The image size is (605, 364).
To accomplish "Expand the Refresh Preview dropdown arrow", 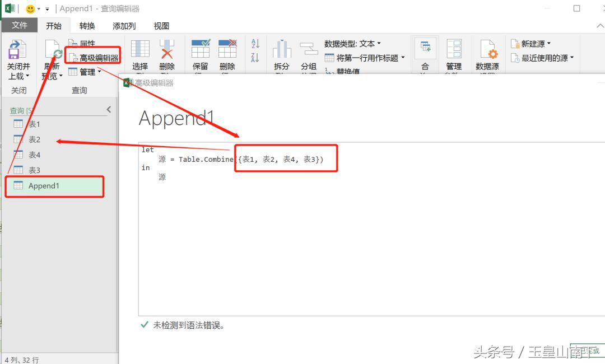I will 61,76.
